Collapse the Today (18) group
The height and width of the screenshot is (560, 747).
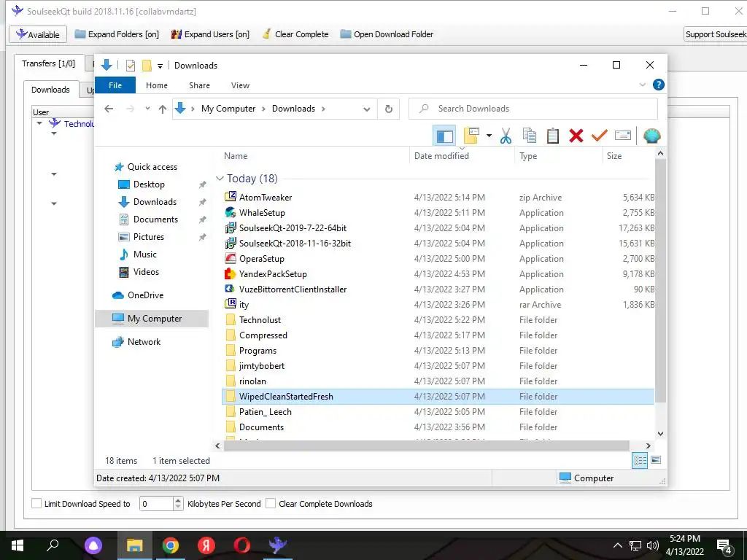220,179
